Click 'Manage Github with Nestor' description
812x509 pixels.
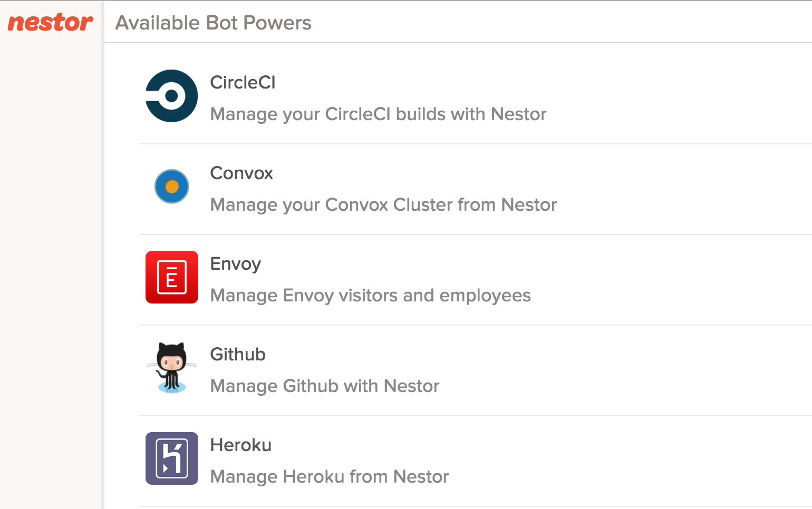(324, 386)
